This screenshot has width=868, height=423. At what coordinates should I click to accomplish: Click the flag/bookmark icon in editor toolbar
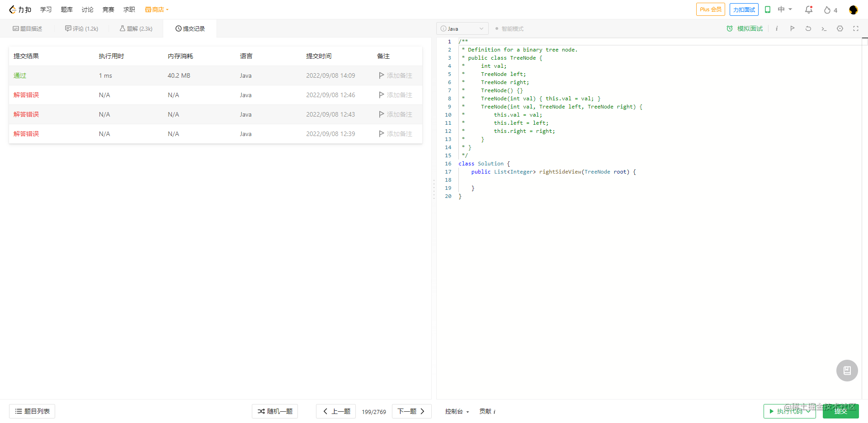(x=793, y=28)
